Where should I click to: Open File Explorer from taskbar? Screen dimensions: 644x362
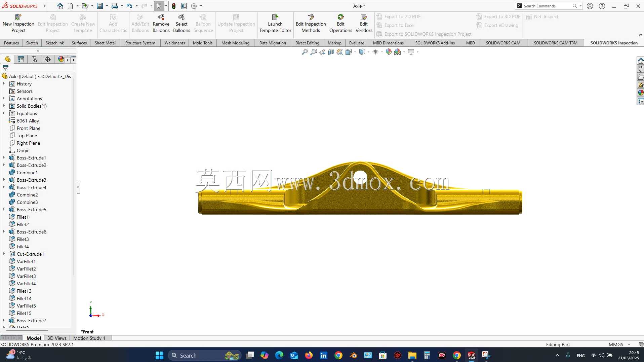[412, 355]
